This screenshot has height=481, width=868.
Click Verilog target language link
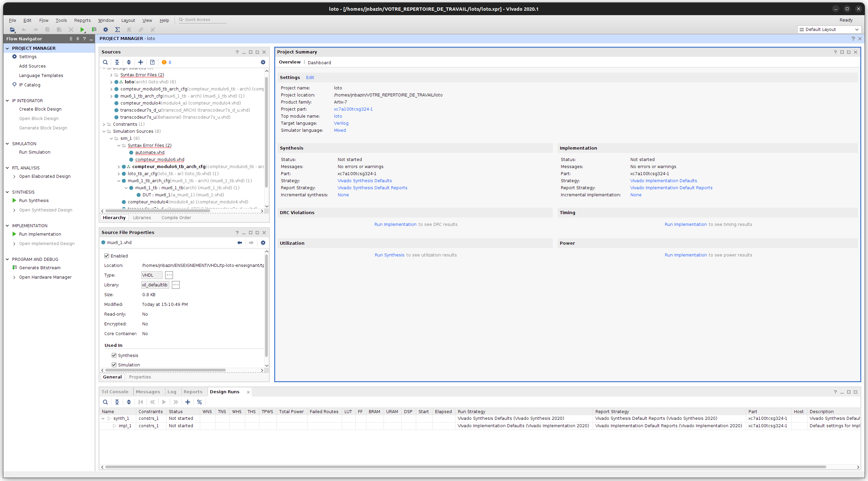(341, 123)
